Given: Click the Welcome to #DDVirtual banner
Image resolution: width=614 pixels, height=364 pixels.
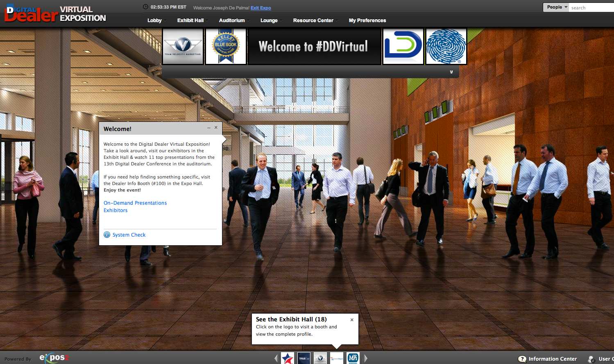Looking at the screenshot, I should (314, 46).
